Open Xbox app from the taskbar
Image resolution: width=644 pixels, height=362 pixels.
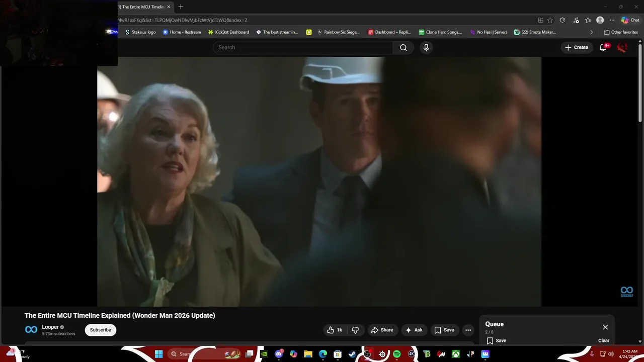(x=455, y=354)
